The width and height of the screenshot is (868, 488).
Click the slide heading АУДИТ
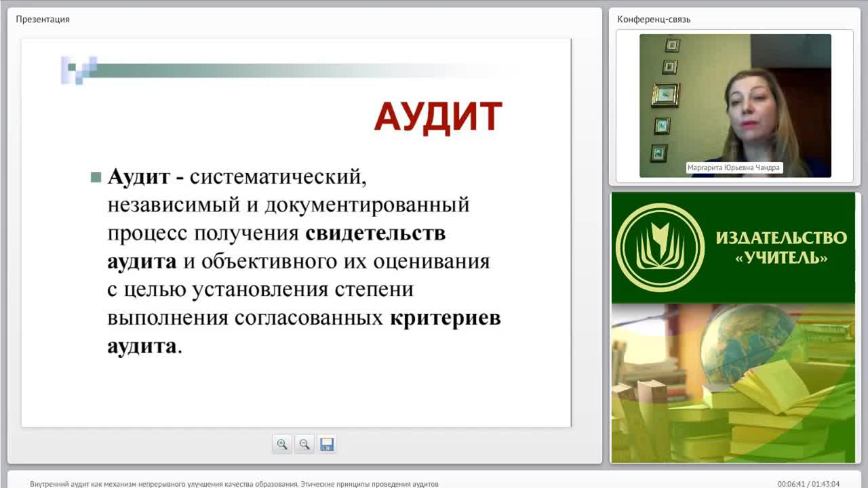click(x=438, y=117)
